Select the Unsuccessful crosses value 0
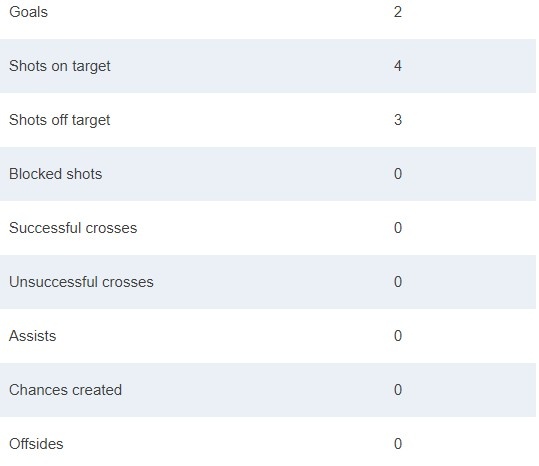Viewport: 539px width, 466px height. [x=398, y=282]
